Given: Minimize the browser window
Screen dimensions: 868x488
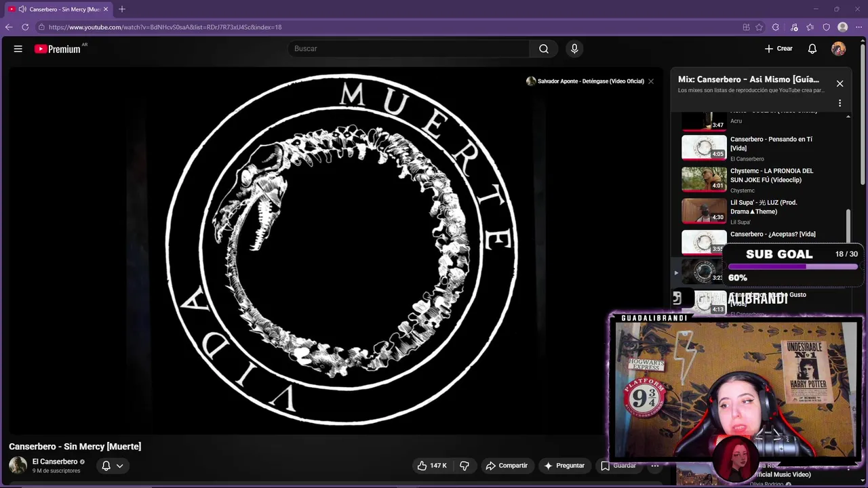Looking at the screenshot, I should [x=816, y=9].
